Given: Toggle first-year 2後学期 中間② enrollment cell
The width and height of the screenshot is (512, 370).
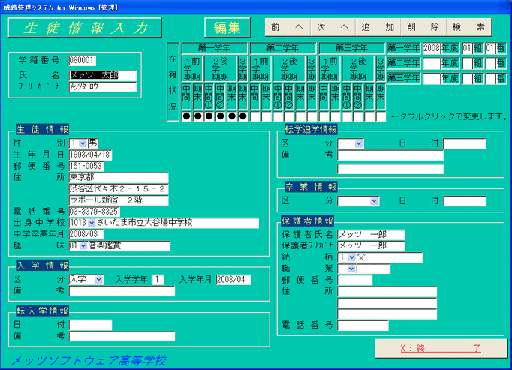Looking at the screenshot, I should pyautogui.click(x=220, y=116).
